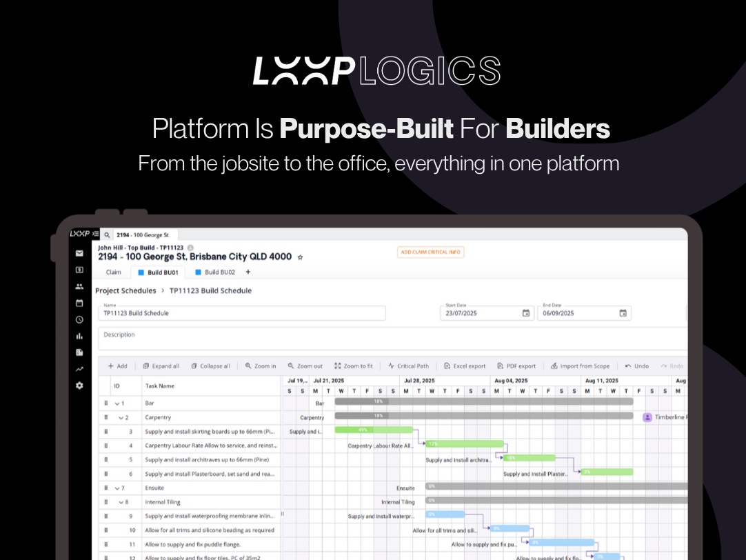Click 'Allow for all trims and silicone beading' row
The height and width of the screenshot is (560, 746).
click(210, 530)
